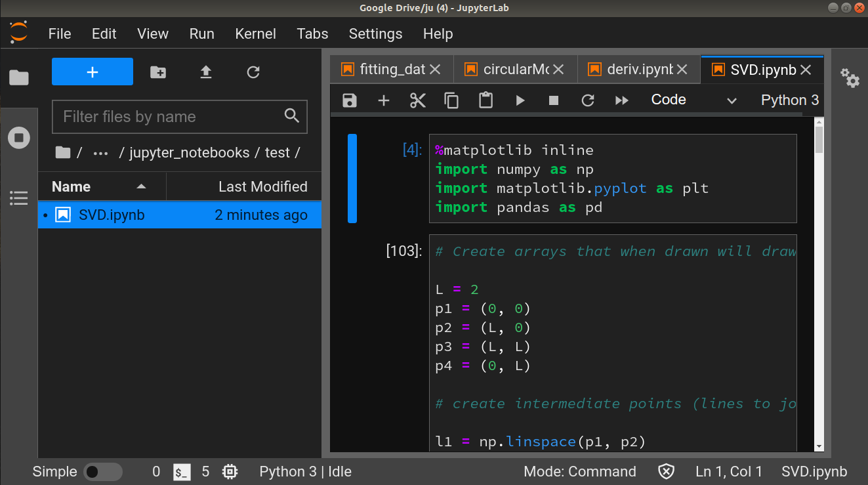868x485 pixels.
Task: Restart the kernel via the circular arrow
Action: [587, 100]
